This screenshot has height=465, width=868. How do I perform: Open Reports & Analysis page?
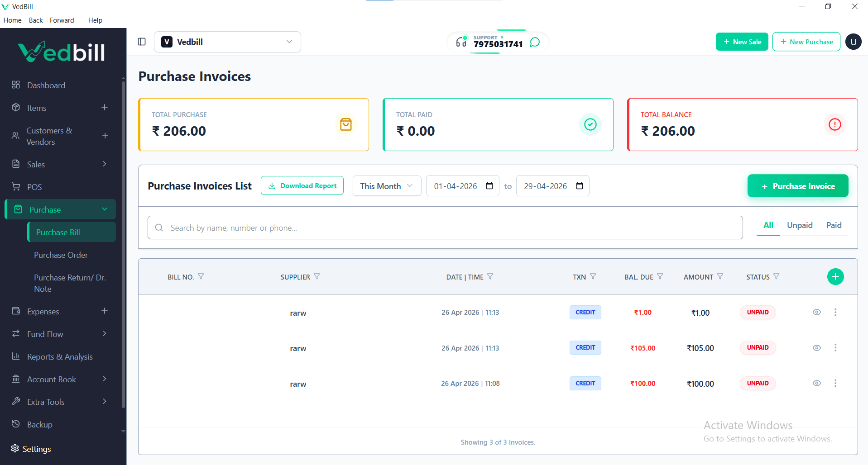coord(60,356)
